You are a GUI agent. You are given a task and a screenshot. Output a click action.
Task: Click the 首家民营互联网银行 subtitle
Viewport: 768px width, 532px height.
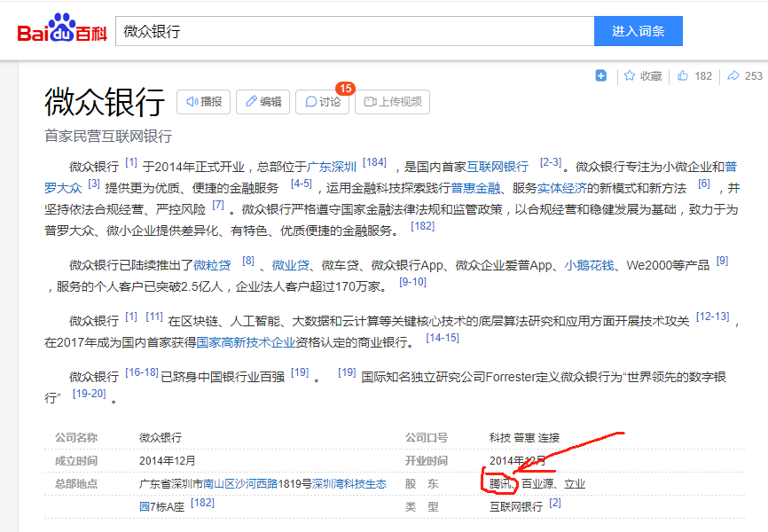pos(108,137)
